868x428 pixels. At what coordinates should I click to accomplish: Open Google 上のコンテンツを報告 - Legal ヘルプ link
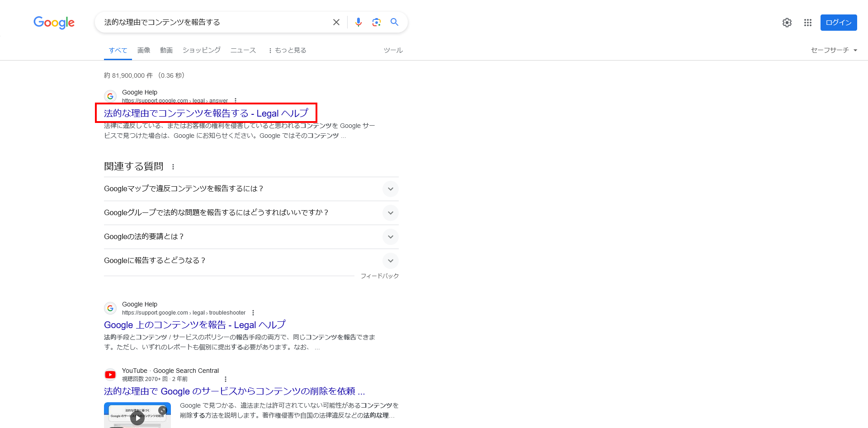pyautogui.click(x=195, y=325)
